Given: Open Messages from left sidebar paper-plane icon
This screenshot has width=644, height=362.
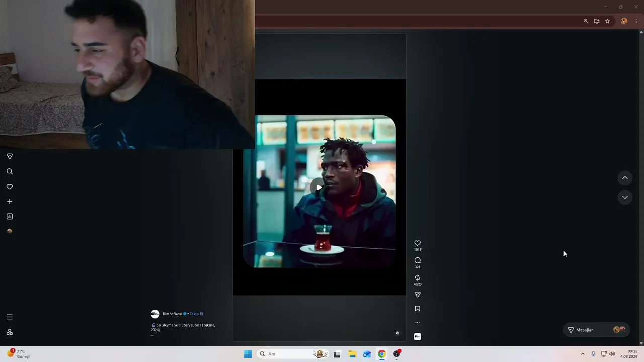Looking at the screenshot, I should click(x=10, y=156).
